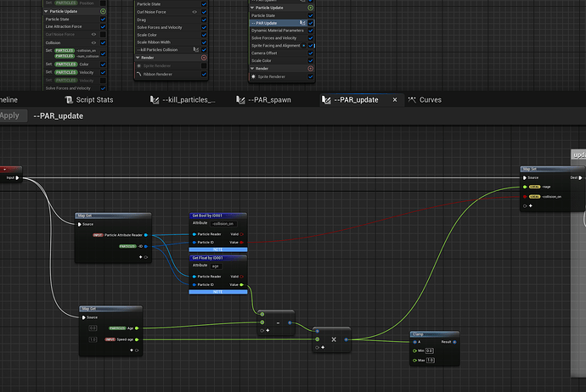Screen dimensions: 586x392
Task: Toggle the Drag module checkbox
Action: (x=204, y=20)
